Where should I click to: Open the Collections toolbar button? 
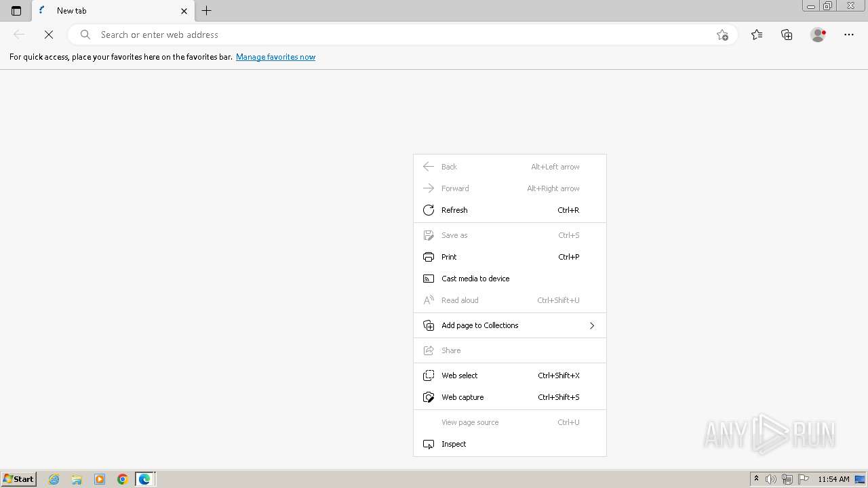coord(787,35)
